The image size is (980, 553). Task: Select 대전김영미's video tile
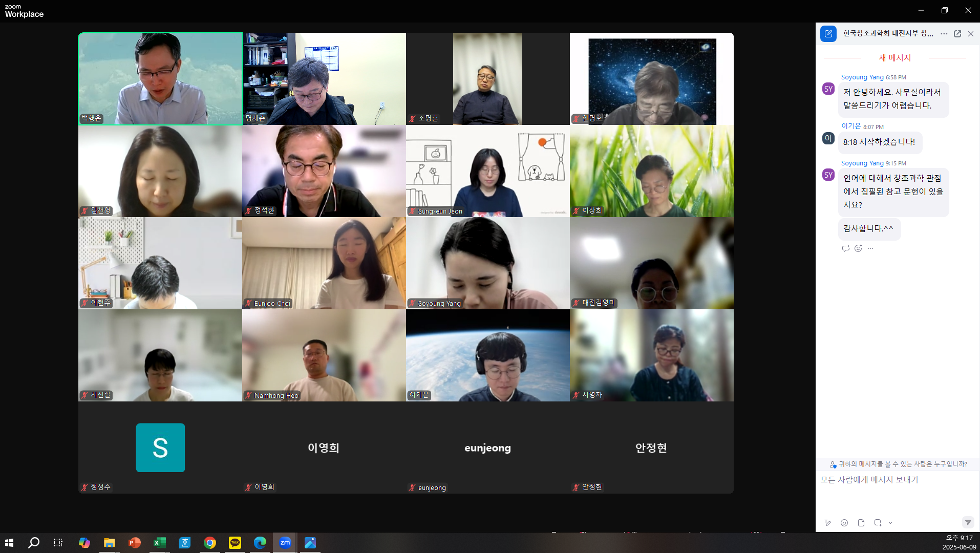652,263
